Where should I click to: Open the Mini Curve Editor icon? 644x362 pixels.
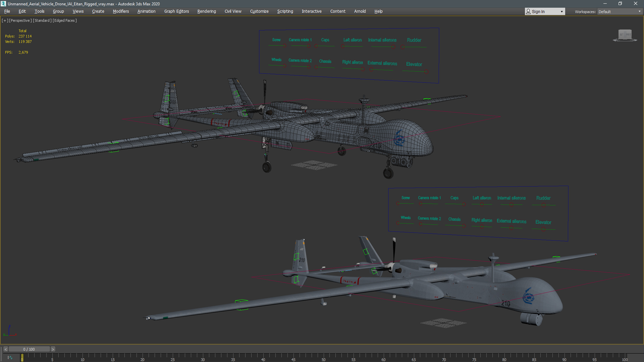(x=10, y=358)
